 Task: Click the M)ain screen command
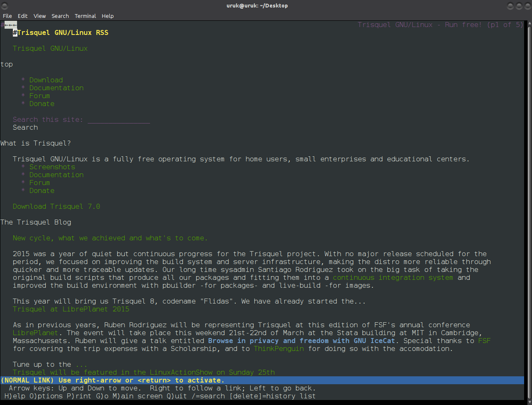coord(138,396)
